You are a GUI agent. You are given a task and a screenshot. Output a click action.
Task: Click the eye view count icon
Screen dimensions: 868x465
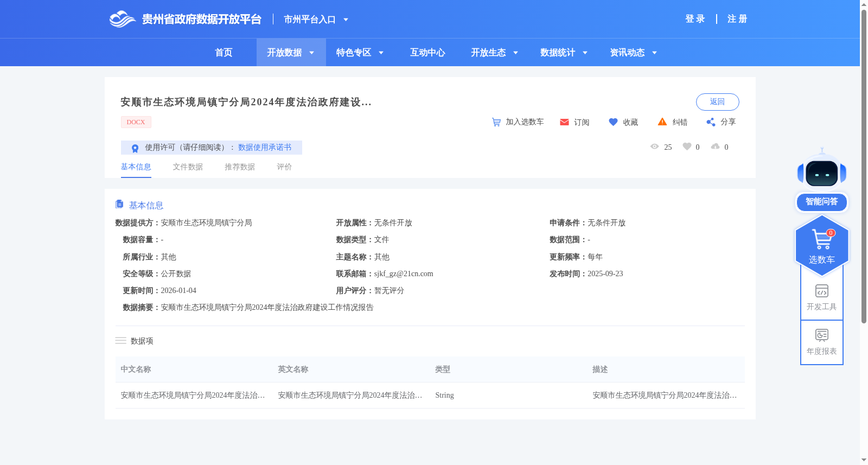[654, 146]
